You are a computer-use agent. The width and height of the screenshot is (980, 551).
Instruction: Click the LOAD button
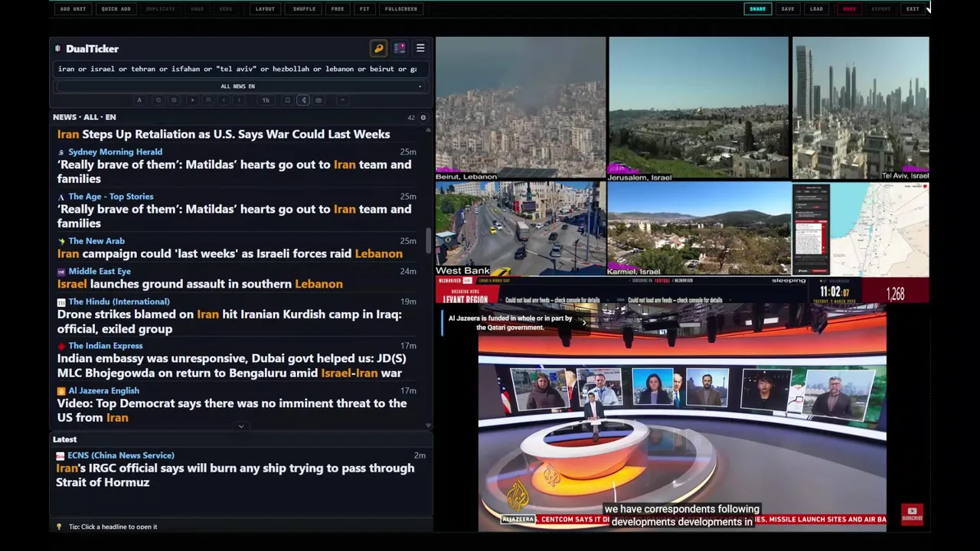point(817,9)
